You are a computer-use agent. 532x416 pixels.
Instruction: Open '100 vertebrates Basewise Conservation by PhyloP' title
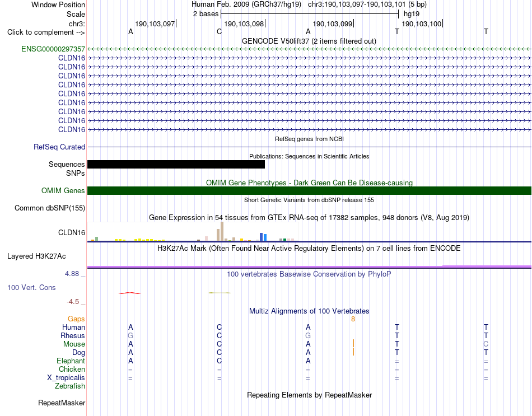click(309, 274)
